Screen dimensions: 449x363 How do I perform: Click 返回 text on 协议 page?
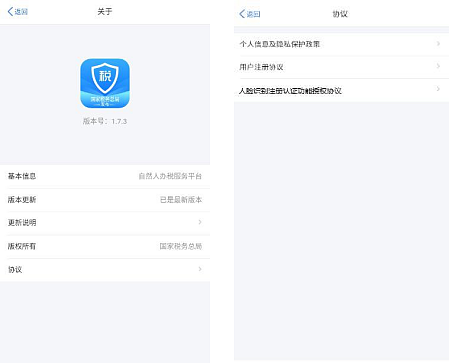[x=253, y=14]
